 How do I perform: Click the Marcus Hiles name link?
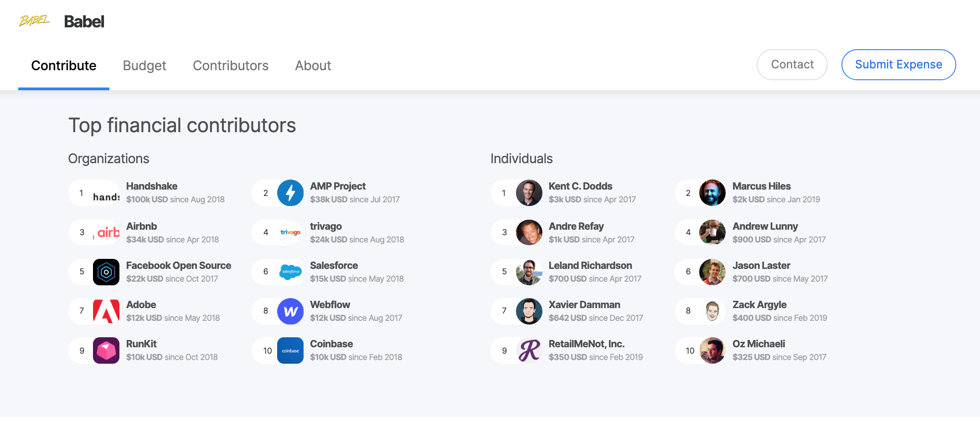(x=762, y=186)
